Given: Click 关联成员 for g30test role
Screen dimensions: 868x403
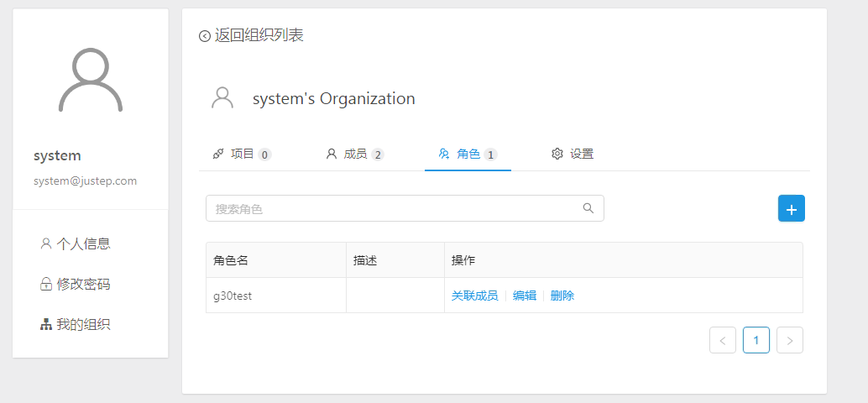Looking at the screenshot, I should click(474, 296).
